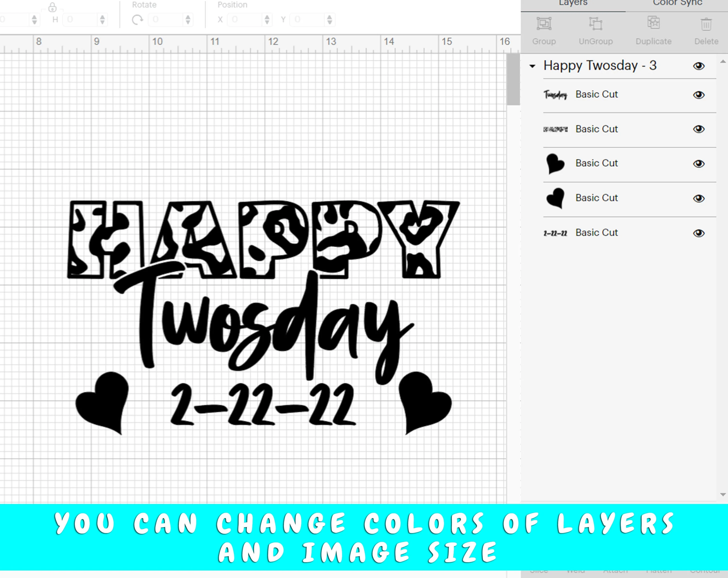Image resolution: width=728 pixels, height=578 pixels.
Task: Hide the second heart Basic Cut layer
Action: point(699,198)
